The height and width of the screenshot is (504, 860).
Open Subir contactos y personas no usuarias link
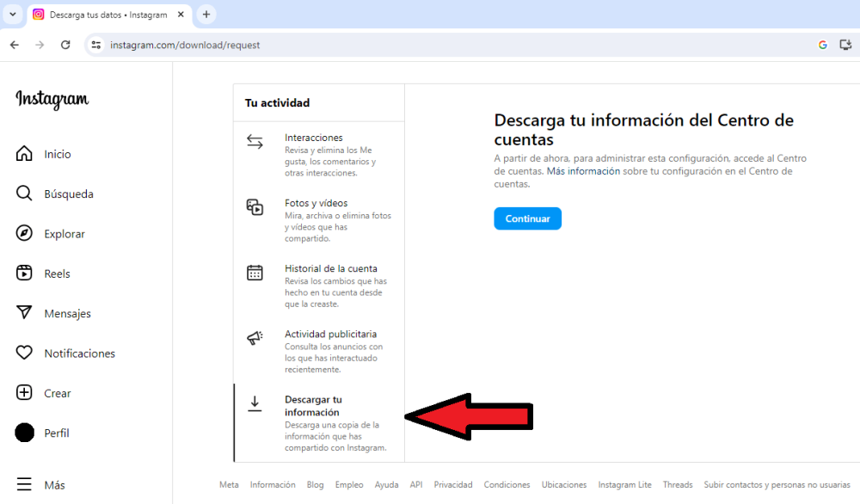click(777, 485)
